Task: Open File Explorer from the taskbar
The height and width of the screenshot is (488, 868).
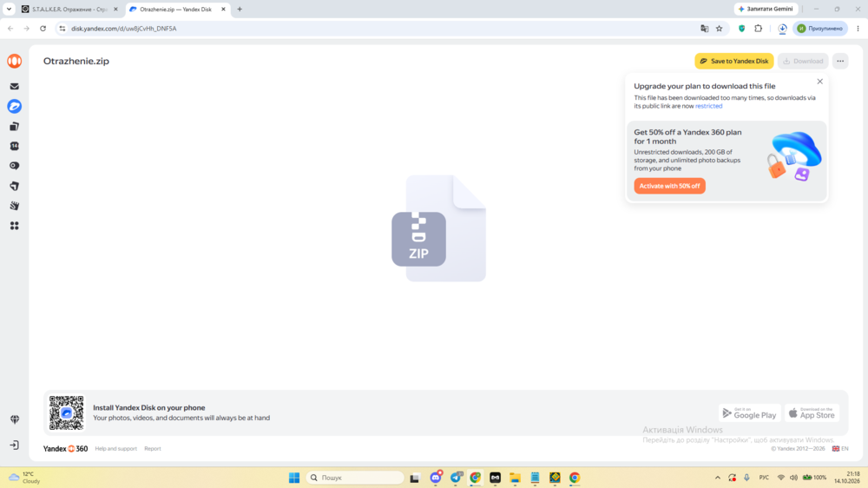Action: 515,478
